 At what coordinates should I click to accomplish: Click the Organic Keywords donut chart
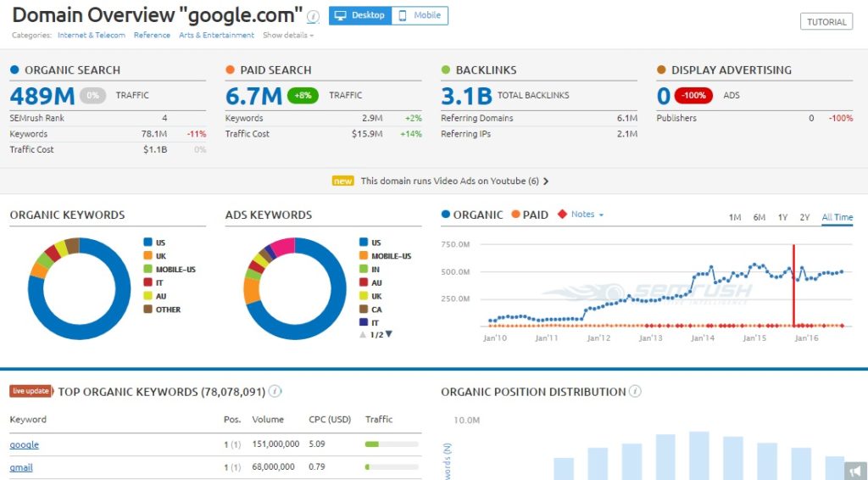click(x=79, y=288)
